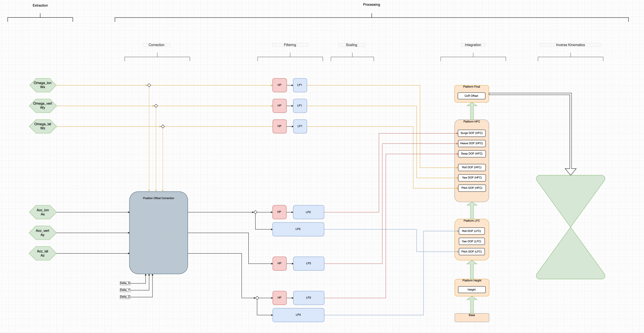644x333 pixels.
Task: Click the Heave DOF (HFC) box
Action: (471, 143)
